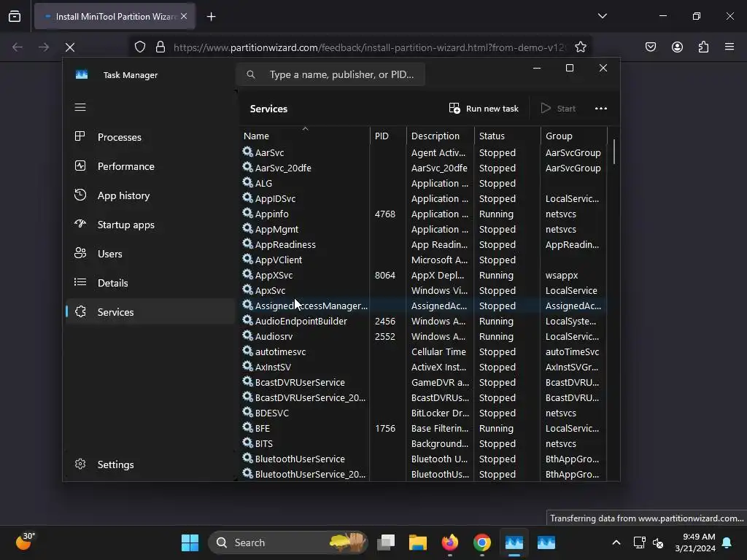Image resolution: width=747 pixels, height=560 pixels.
Task: Click the Run new task button
Action: point(484,109)
